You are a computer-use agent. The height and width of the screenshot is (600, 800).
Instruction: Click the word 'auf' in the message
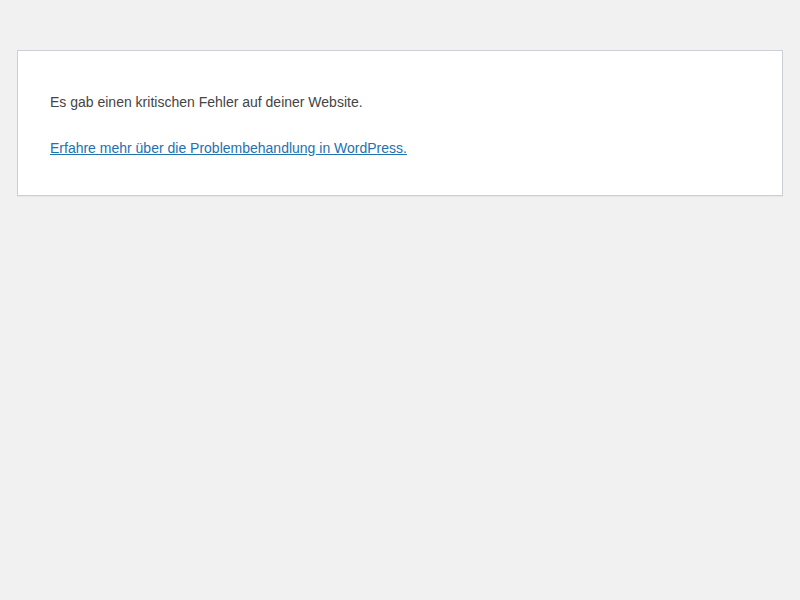point(251,102)
